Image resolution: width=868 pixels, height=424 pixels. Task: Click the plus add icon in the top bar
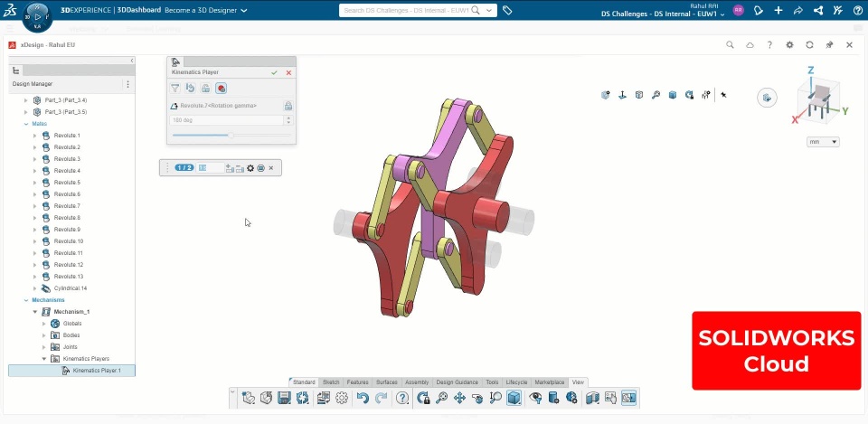[778, 10]
